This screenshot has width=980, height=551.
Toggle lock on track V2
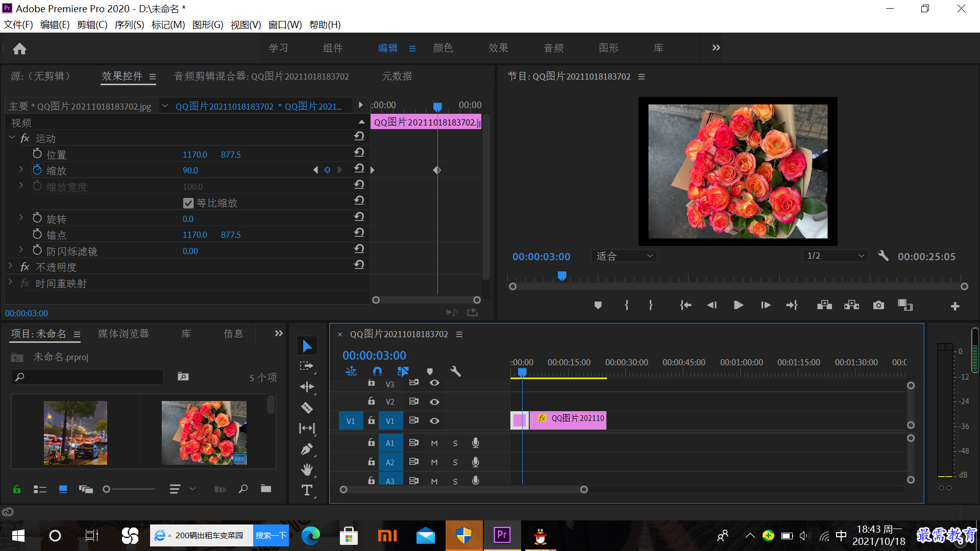tap(372, 402)
